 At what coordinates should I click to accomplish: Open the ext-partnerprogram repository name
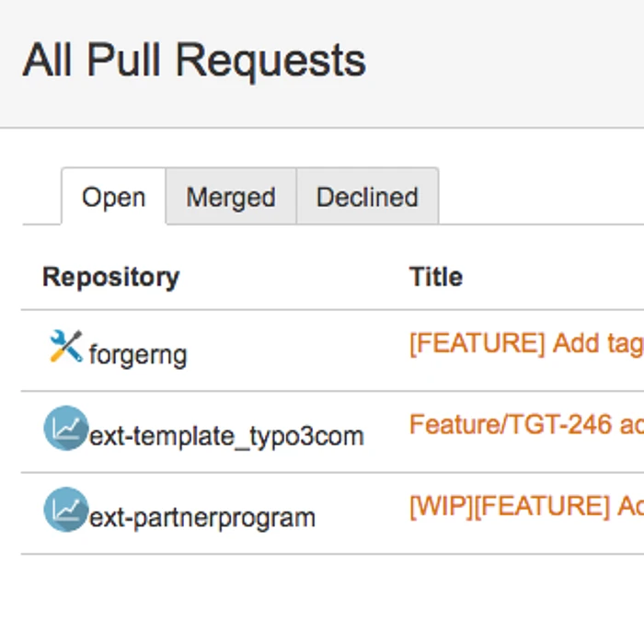tap(202, 517)
